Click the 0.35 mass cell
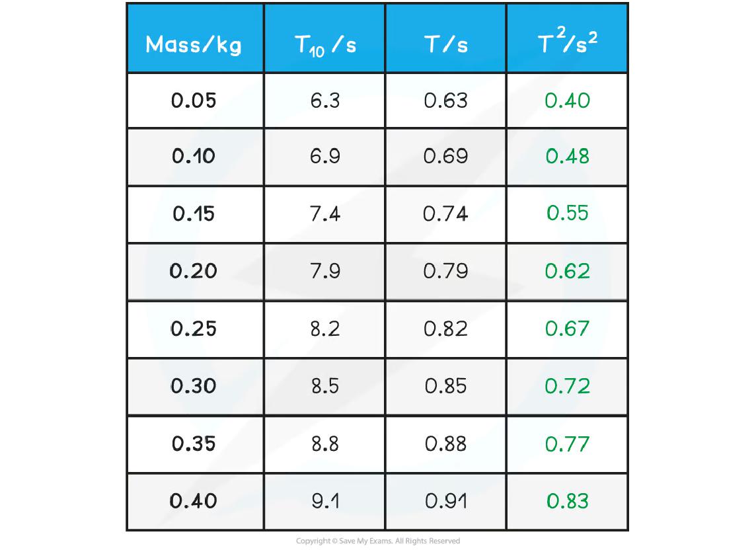The width and height of the screenshot is (756, 550). coord(194,444)
